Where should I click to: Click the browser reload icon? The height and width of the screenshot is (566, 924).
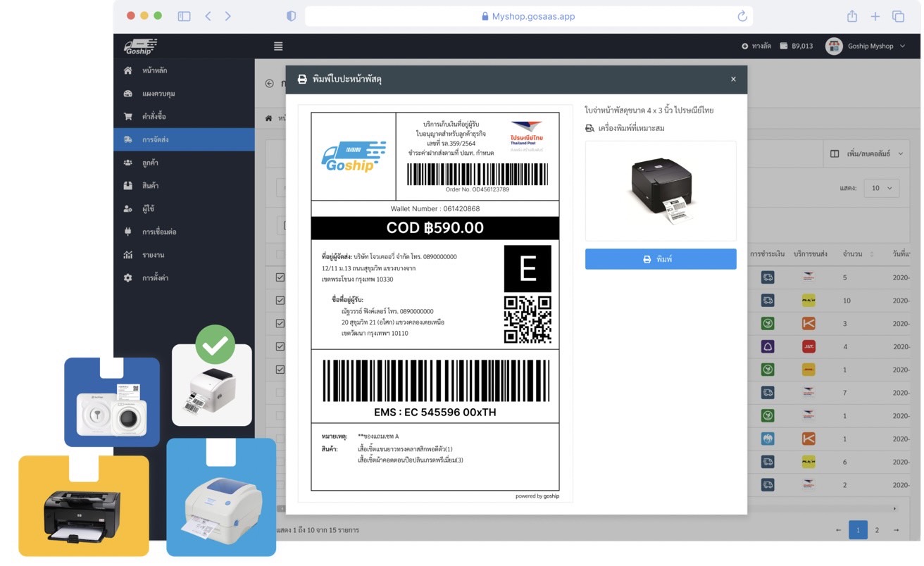point(742,16)
